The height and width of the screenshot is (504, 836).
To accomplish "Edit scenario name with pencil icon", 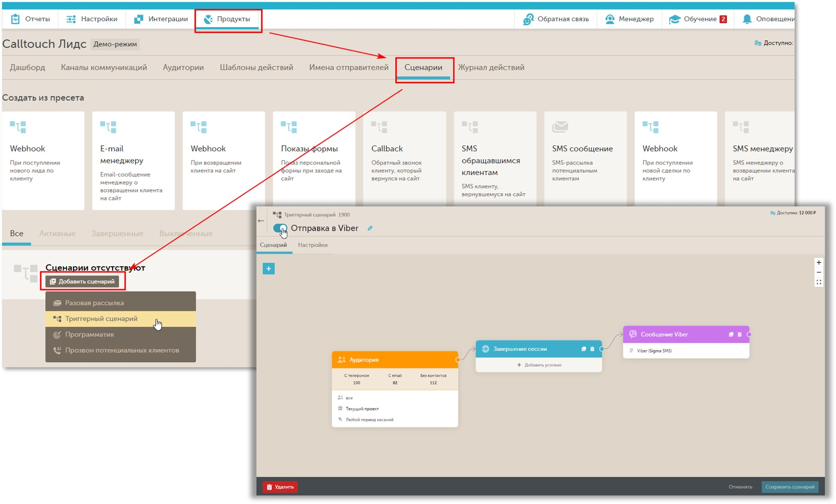I will pyautogui.click(x=370, y=228).
